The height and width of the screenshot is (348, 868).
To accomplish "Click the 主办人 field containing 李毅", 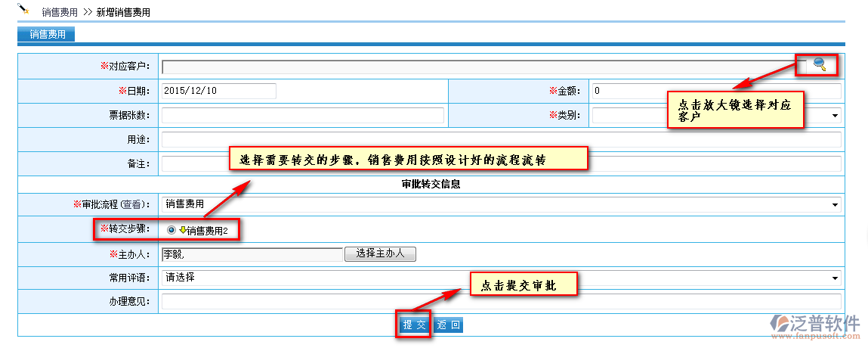I will pos(252,253).
